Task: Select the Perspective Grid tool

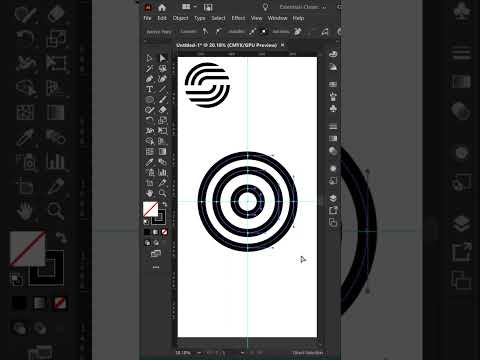Action: [x=163, y=141]
